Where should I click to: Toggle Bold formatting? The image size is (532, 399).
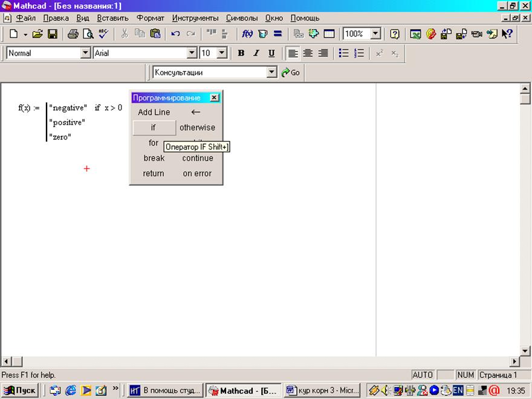point(241,53)
